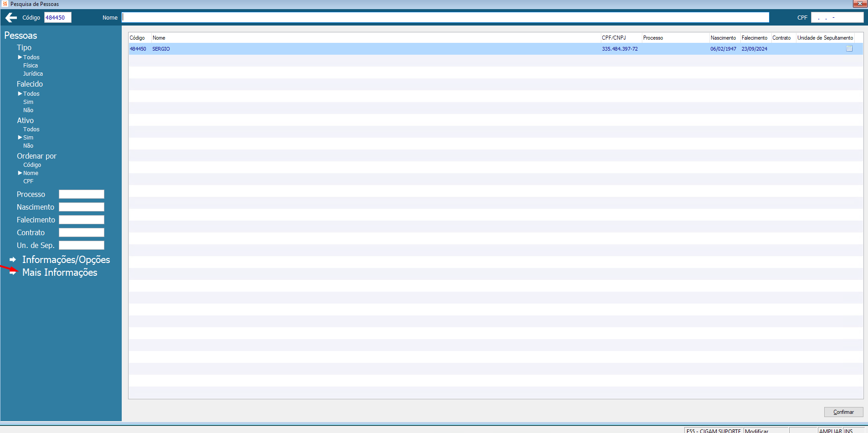The image size is (868, 433).
Task: Close the Pesquisa de Pessoas window
Action: tap(860, 4)
